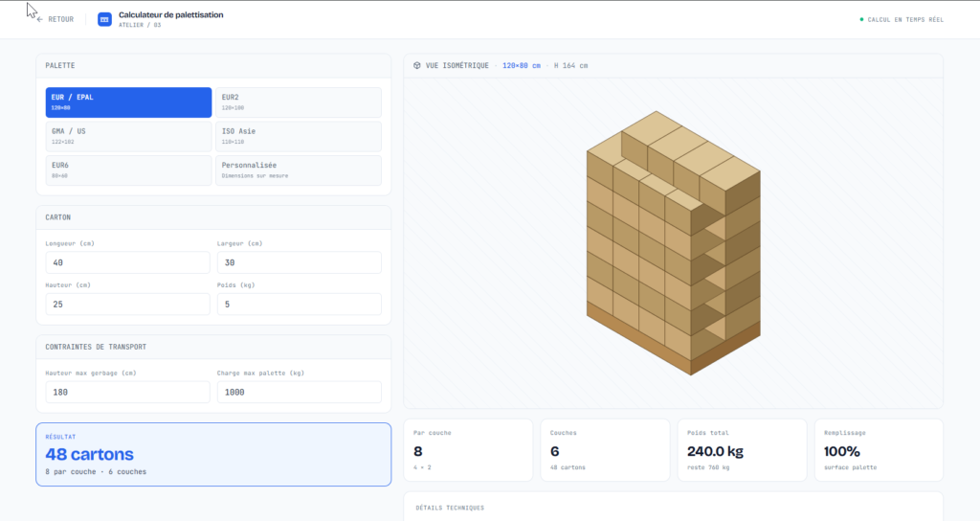The width and height of the screenshot is (980, 521).
Task: Click the Hauteur (cm) carton input field
Action: (x=127, y=304)
